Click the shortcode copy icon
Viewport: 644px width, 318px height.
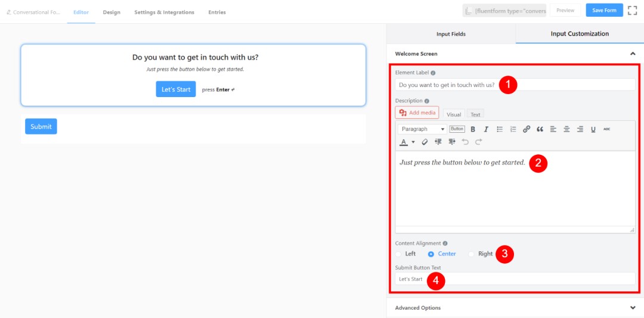468,11
